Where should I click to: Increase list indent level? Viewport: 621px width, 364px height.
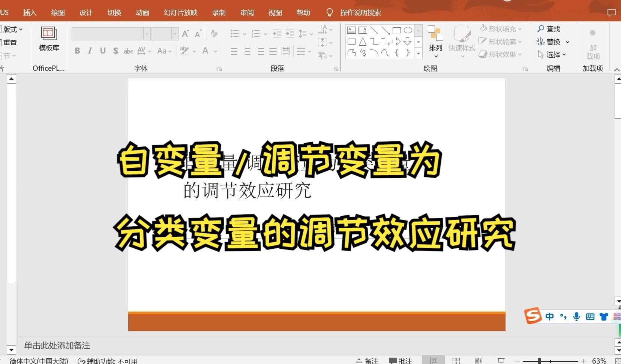[290, 34]
